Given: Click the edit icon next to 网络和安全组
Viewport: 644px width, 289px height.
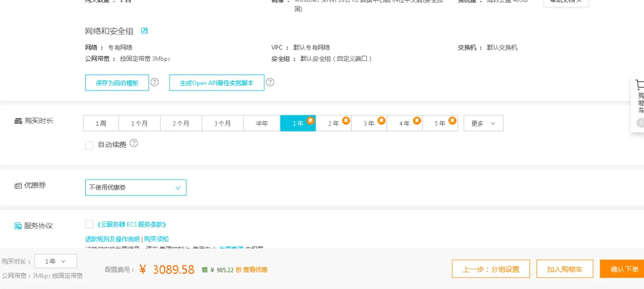Looking at the screenshot, I should click(x=144, y=31).
